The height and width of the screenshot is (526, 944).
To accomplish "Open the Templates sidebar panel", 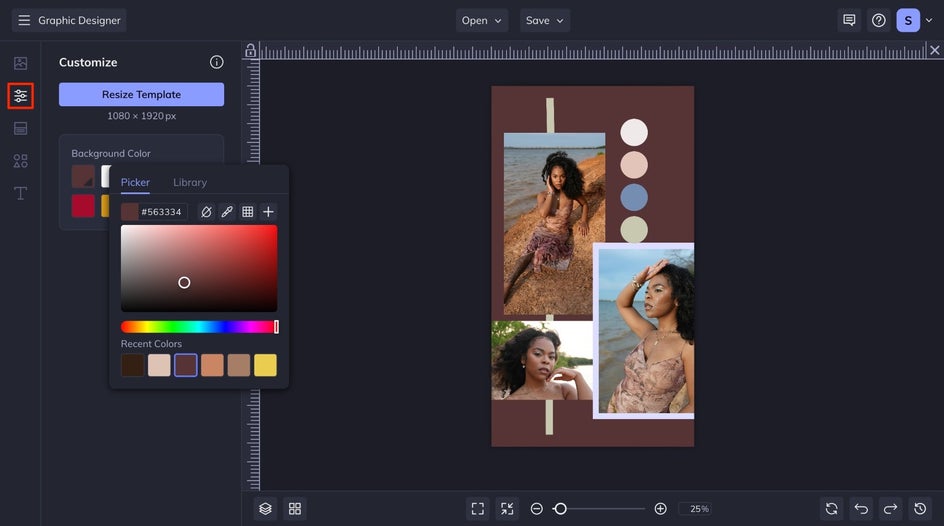I will coord(20,128).
